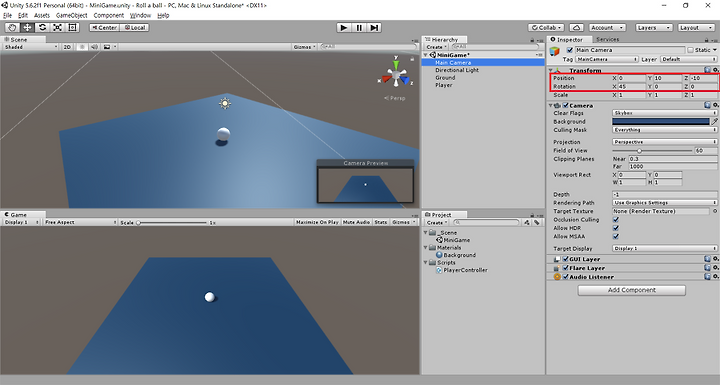Toggle Main Camera active checkbox
The width and height of the screenshot is (720, 385).
click(x=570, y=50)
